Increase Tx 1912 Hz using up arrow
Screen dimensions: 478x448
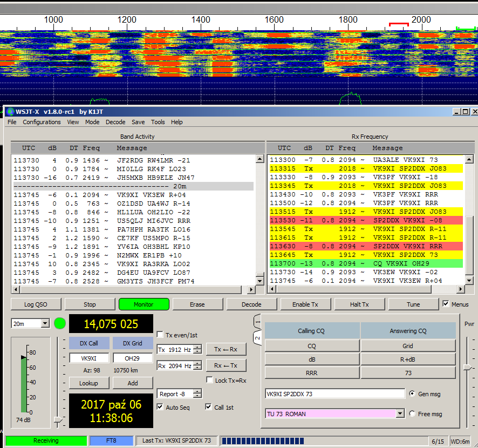pos(197,347)
